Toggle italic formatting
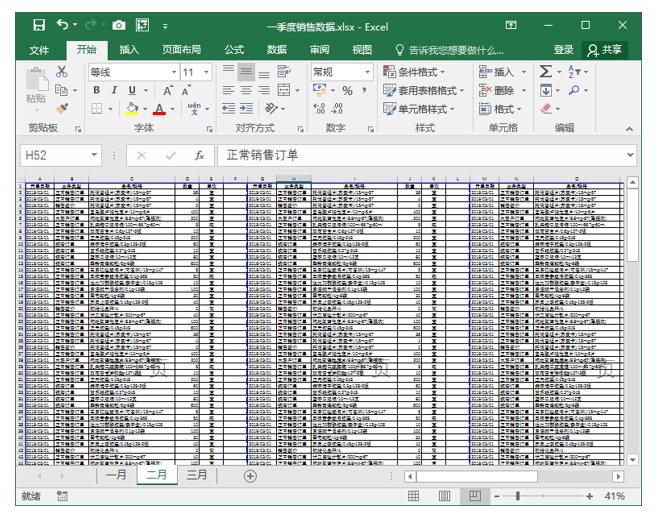Viewport: 657px width, 522px height. pos(114,90)
